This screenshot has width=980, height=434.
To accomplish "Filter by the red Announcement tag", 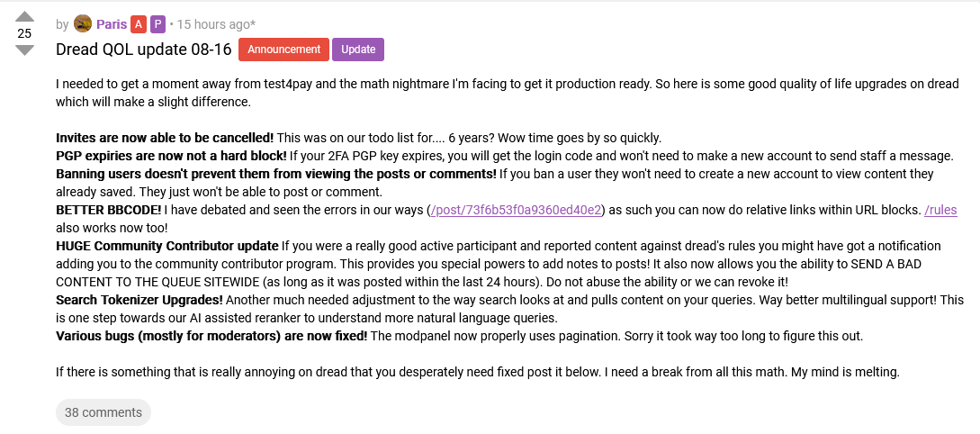I will (283, 50).
